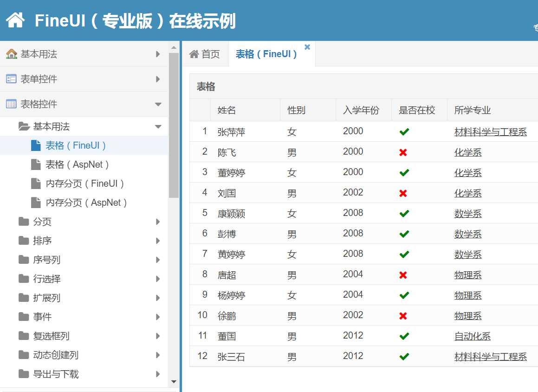Viewport: 538px width, 392px height.
Task: Click the 姓名 column header
Action: click(x=245, y=110)
